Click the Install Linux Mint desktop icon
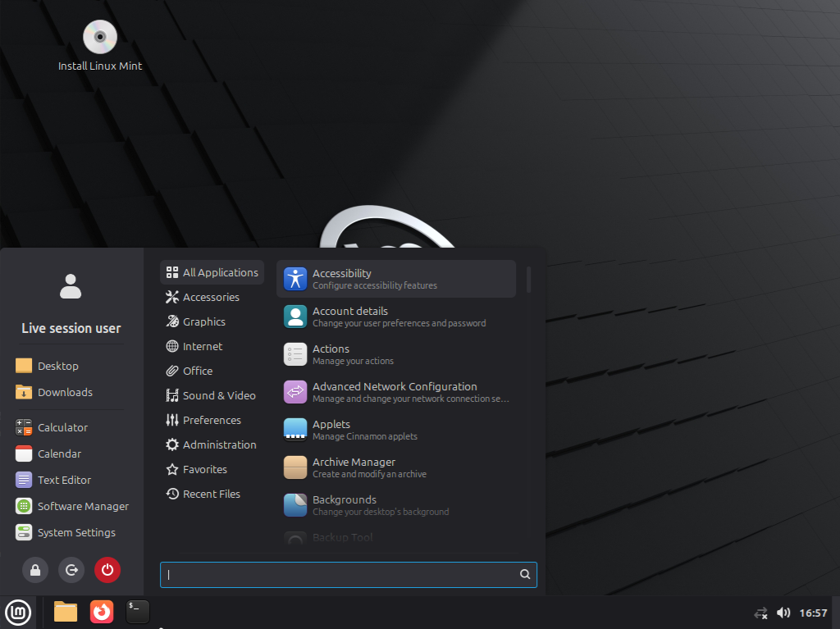 pos(100,46)
